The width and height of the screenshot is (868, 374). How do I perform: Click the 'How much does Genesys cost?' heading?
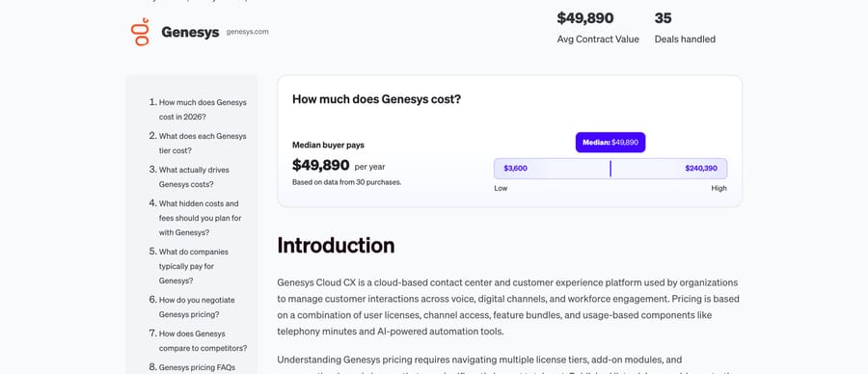tap(376, 99)
